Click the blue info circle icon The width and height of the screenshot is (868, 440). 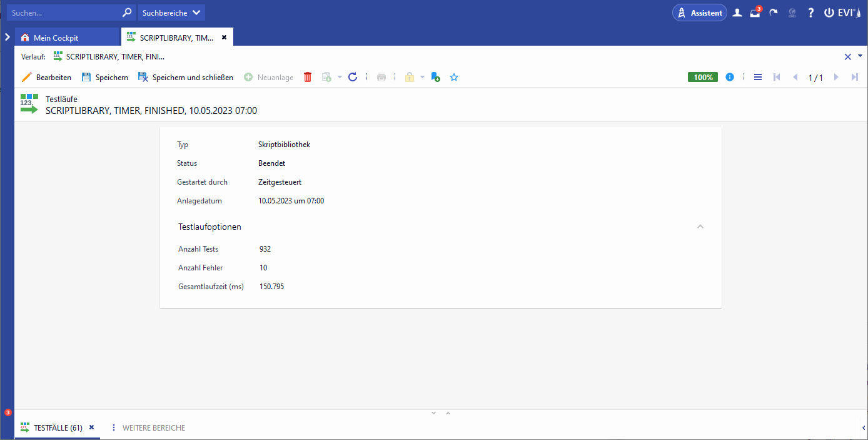coord(729,77)
